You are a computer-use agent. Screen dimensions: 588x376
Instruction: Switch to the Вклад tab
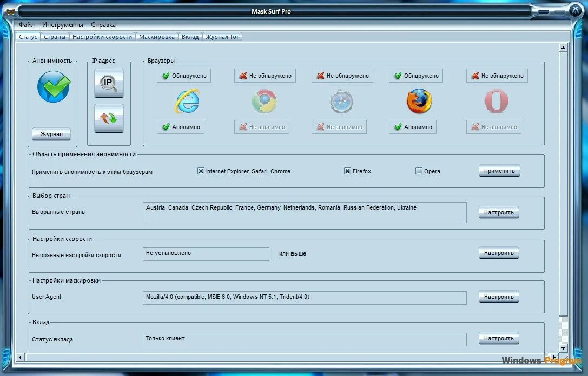click(190, 37)
